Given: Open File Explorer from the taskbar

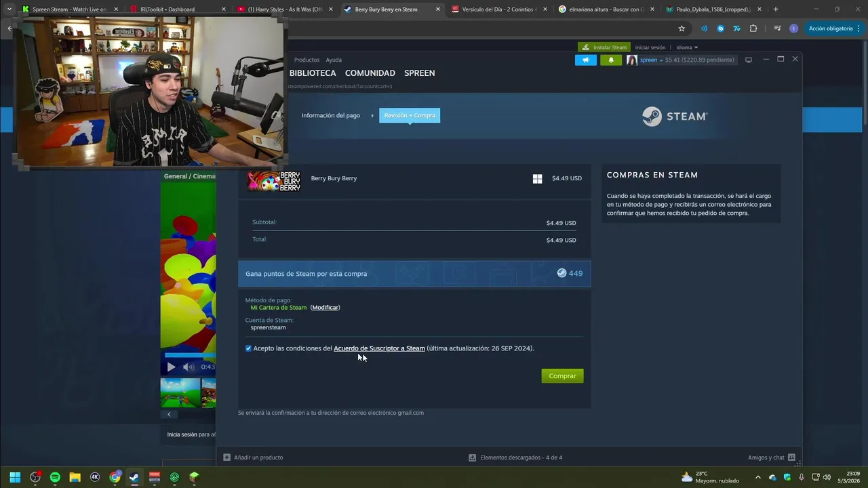Looking at the screenshot, I should (x=75, y=477).
